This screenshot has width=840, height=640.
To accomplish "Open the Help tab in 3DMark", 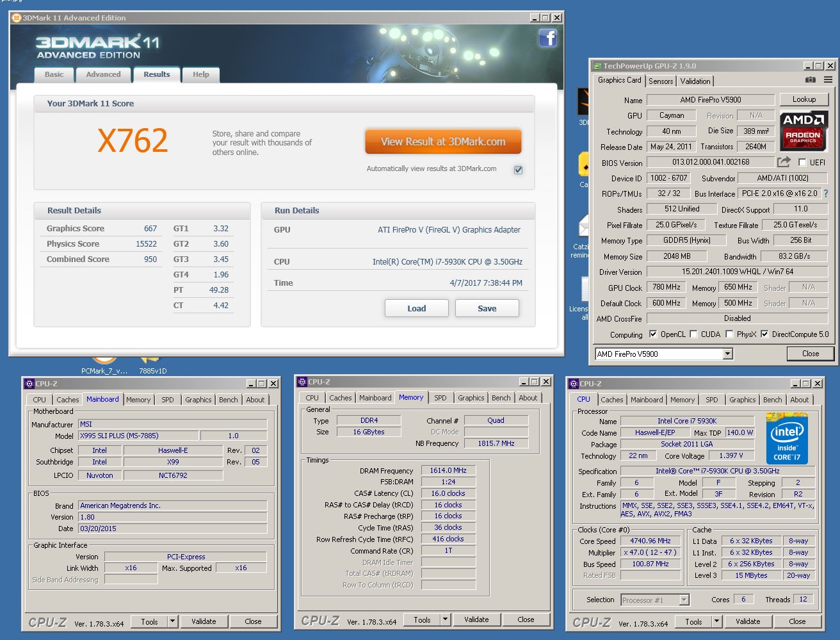I will [201, 75].
